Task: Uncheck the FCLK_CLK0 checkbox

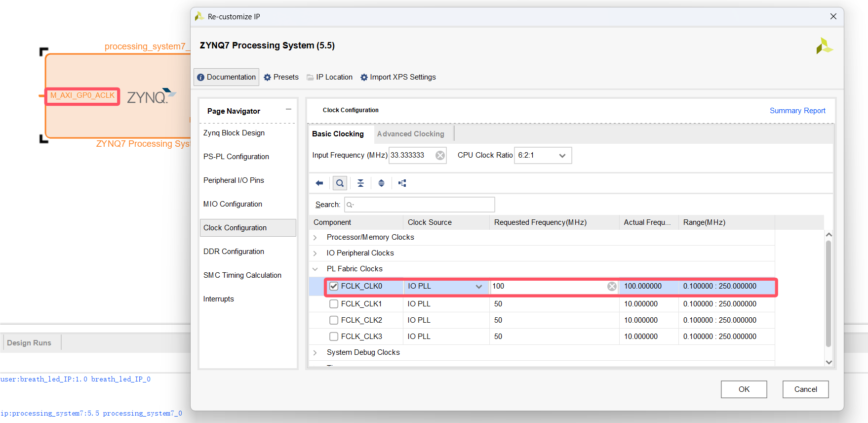Action: pos(334,286)
